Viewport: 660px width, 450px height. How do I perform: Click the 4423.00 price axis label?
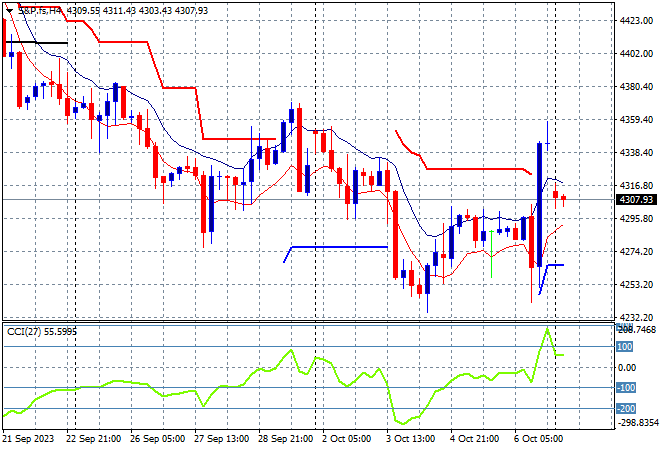(637, 20)
